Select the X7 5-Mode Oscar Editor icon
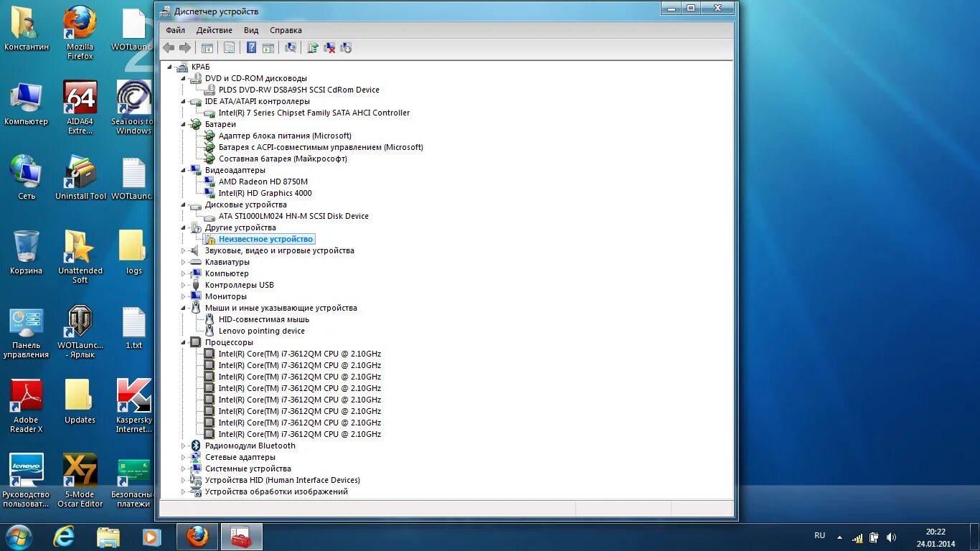Screen dimensions: 980x551 click(x=80, y=481)
